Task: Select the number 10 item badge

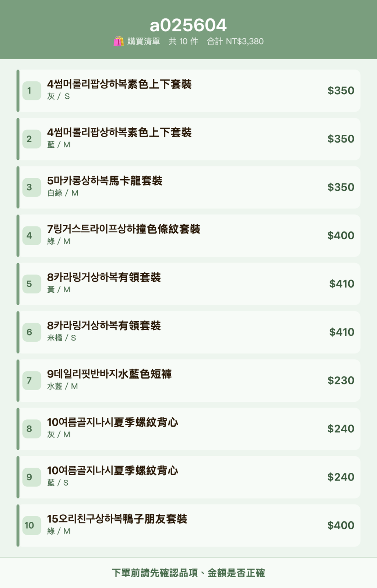Action: tap(32, 525)
